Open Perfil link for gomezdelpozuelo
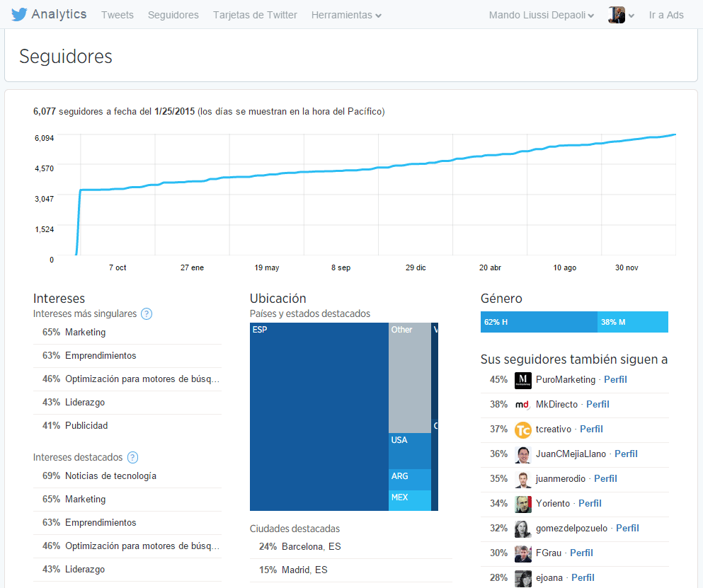 click(x=627, y=529)
